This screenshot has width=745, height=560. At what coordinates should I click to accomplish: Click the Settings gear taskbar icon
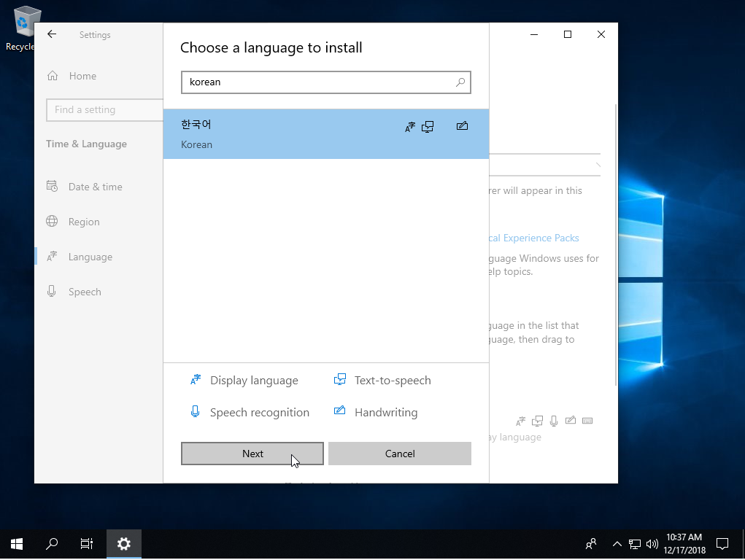123,544
